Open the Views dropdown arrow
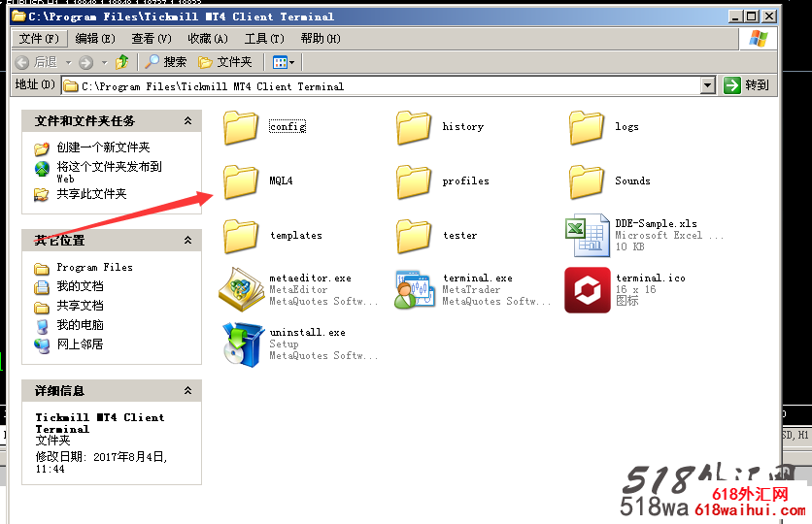Image resolution: width=812 pixels, height=524 pixels. coord(292,63)
